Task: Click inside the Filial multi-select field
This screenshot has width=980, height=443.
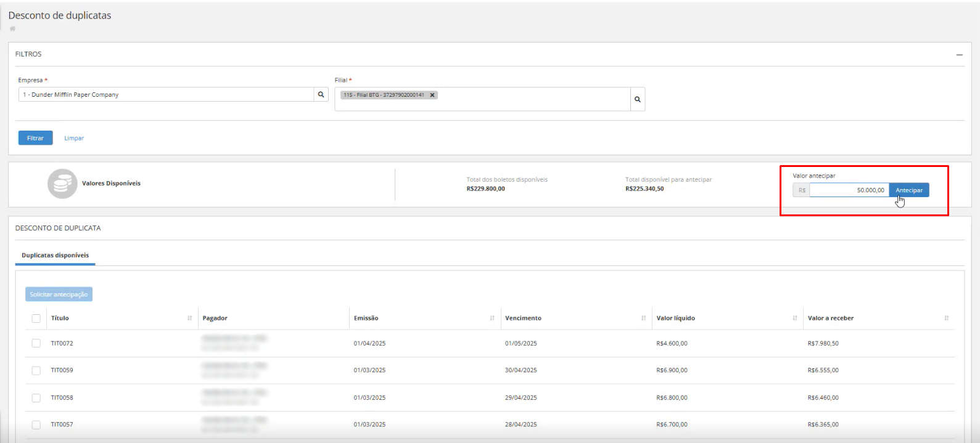Action: coord(482,99)
